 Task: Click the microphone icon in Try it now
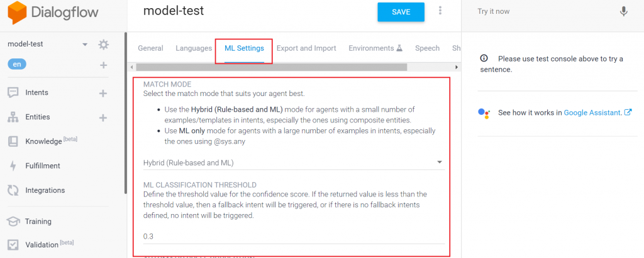(x=623, y=11)
